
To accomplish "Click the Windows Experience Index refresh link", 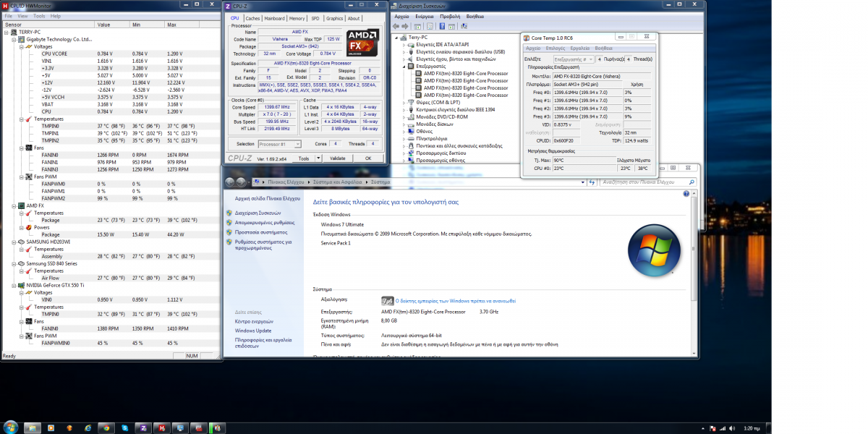I will tap(456, 300).
